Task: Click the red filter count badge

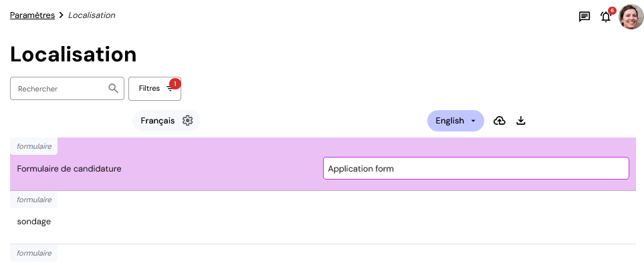Action: coord(175,83)
